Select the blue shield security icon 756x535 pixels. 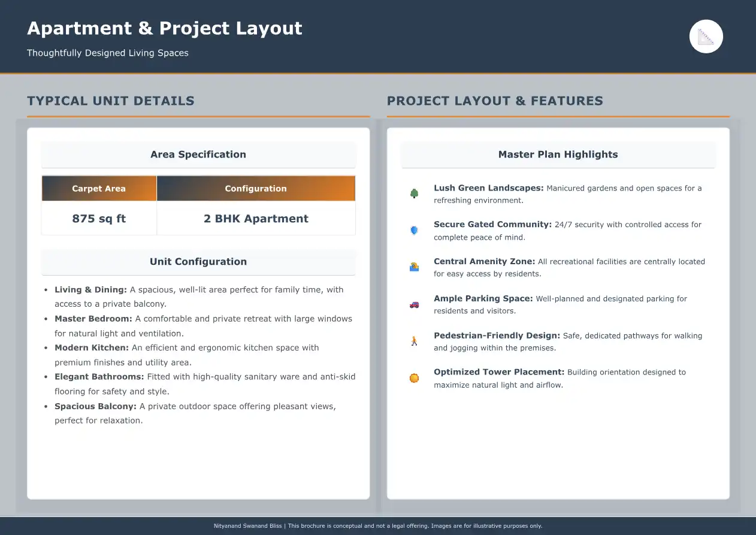point(414,230)
